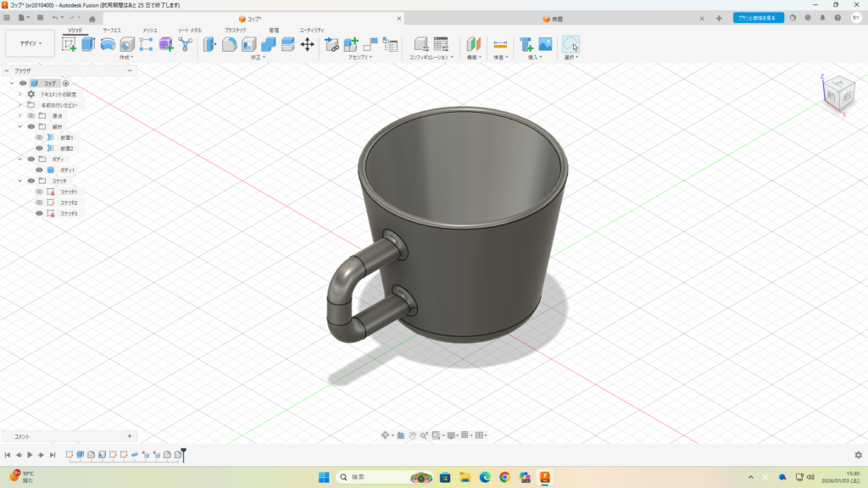Expand the 原点 folder in browser
Screen dimensions: 868x488
coord(19,115)
